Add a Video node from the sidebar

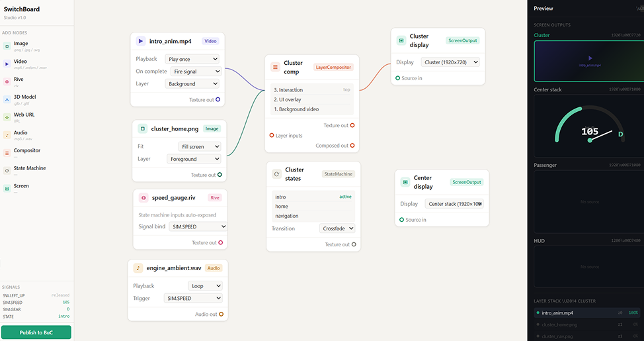[x=36, y=64]
